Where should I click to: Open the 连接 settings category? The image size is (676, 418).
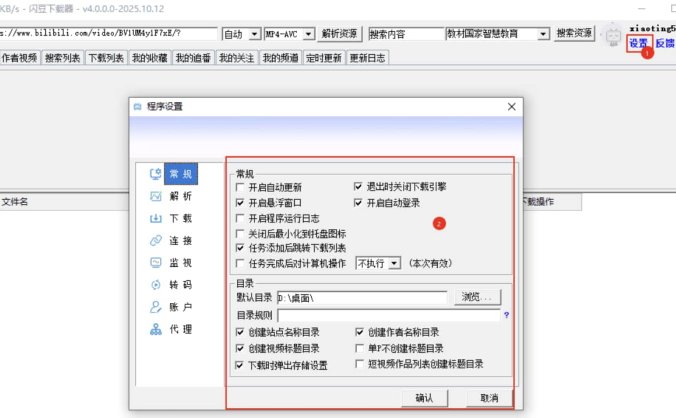pyautogui.click(x=181, y=240)
